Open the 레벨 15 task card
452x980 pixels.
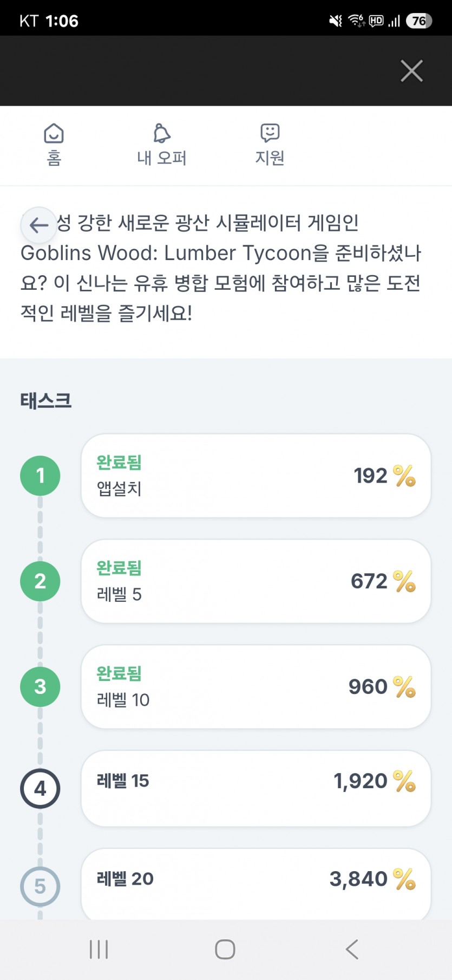point(256,788)
